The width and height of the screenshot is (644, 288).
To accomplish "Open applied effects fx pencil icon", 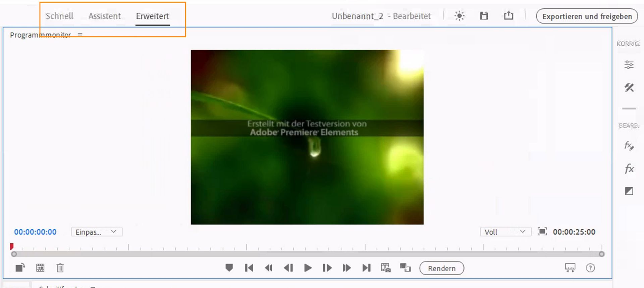I will [x=629, y=146].
